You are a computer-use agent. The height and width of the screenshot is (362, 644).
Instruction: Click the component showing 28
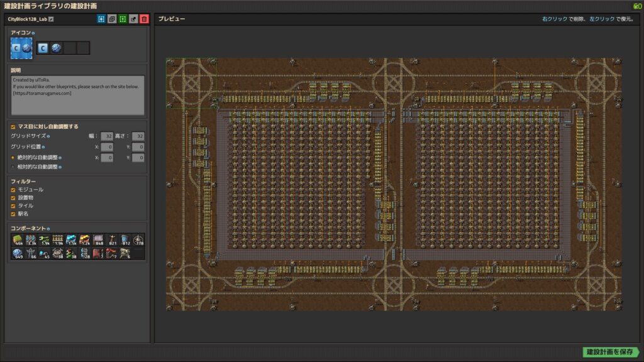(x=85, y=253)
